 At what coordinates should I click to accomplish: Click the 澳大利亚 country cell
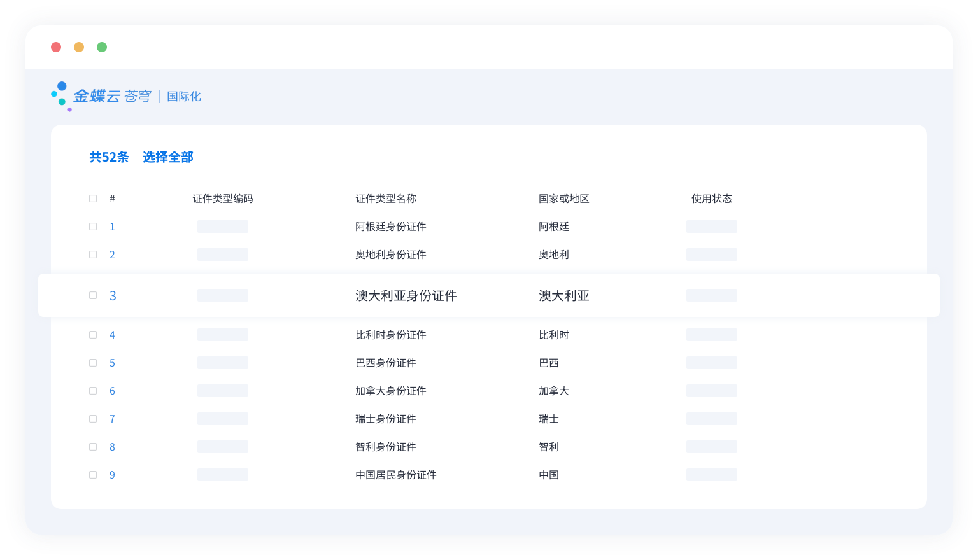[564, 295]
